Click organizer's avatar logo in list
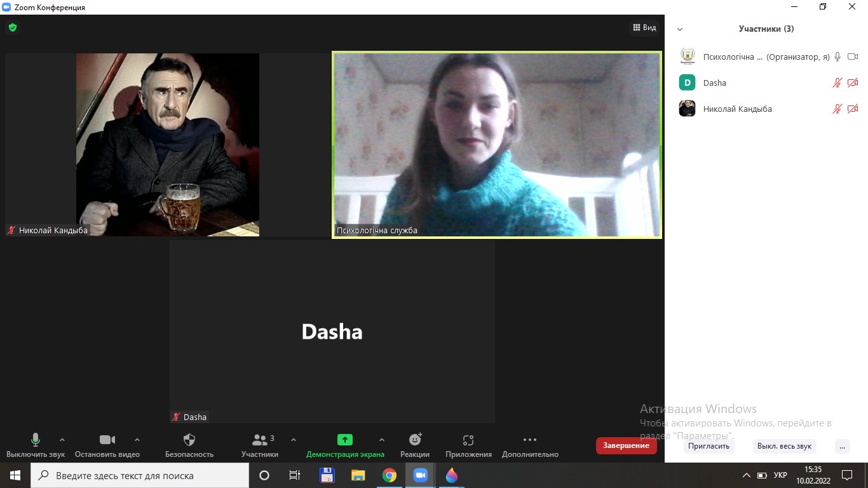Viewport: 868px width, 488px height. pos(687,57)
